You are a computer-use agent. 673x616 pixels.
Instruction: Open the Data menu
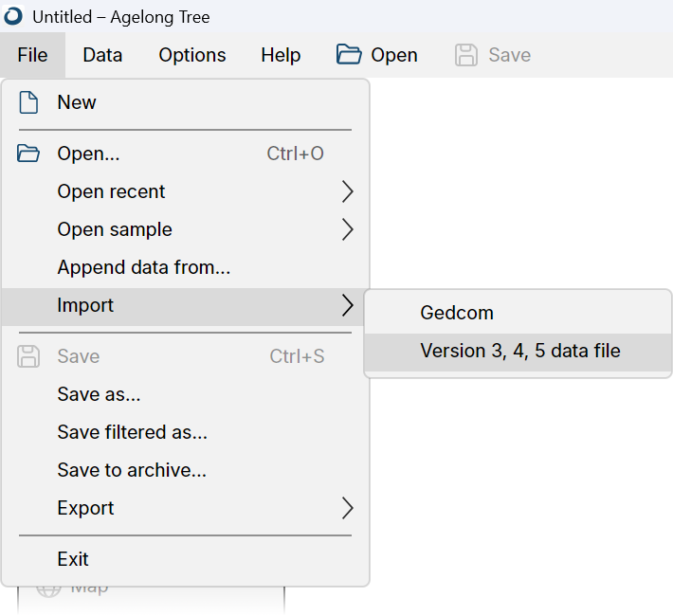point(102,55)
